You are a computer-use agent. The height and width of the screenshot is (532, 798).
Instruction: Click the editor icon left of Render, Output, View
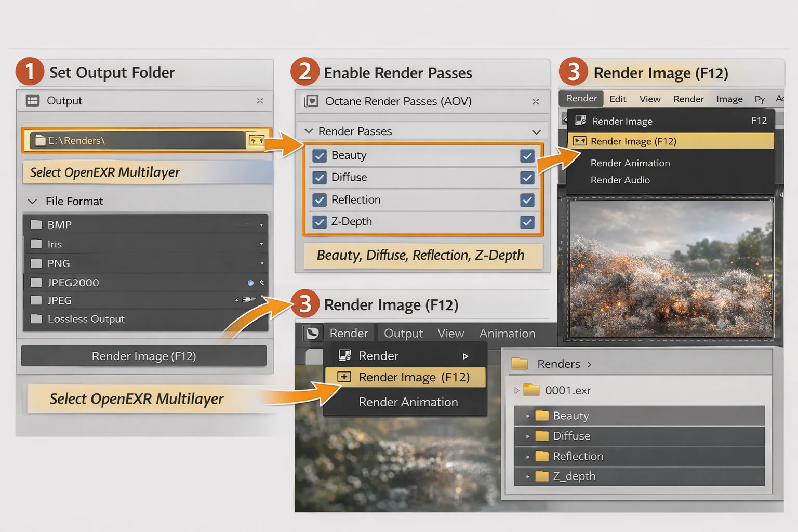313,333
